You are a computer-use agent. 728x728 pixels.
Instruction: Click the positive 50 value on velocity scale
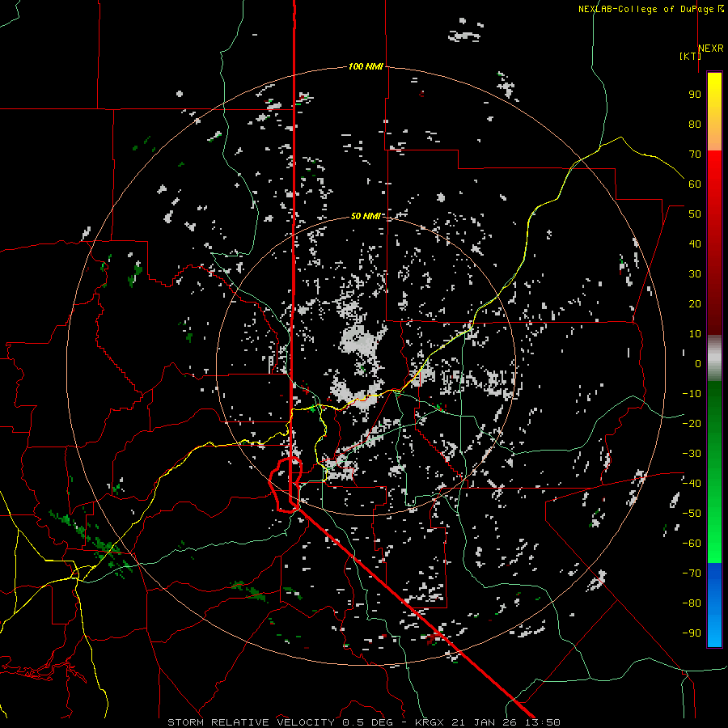coord(695,214)
